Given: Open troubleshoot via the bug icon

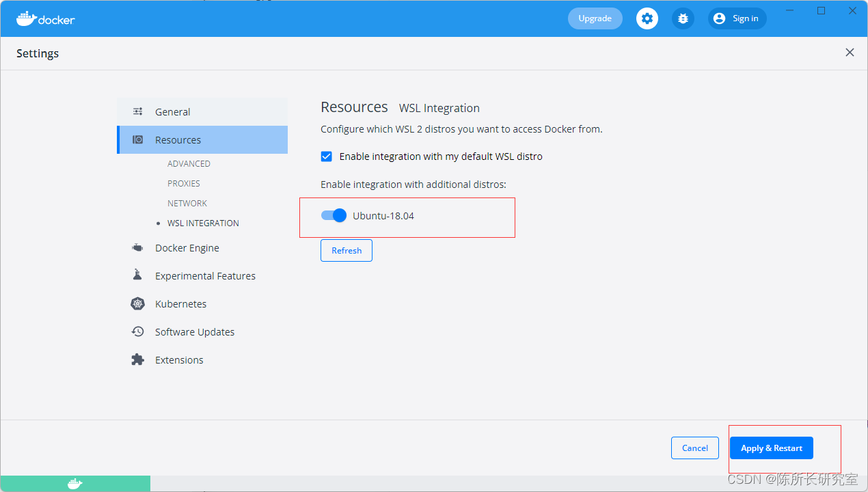Looking at the screenshot, I should click(x=683, y=18).
